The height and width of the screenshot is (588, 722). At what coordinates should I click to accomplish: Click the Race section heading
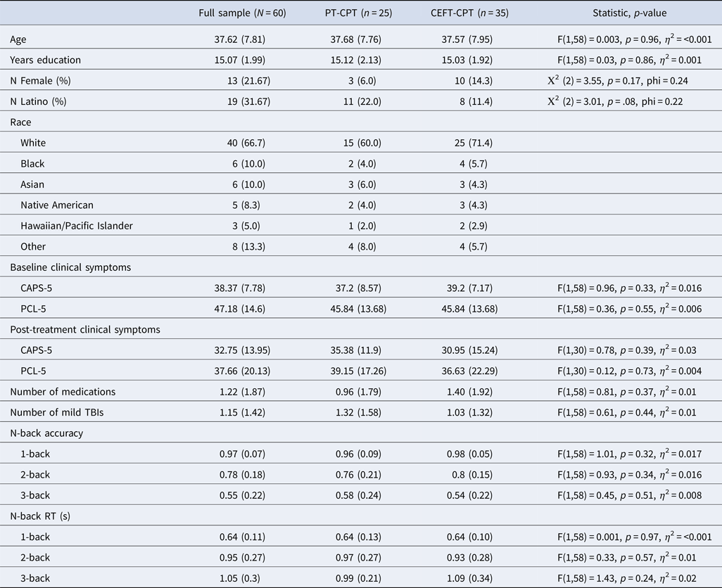[x=20, y=122]
